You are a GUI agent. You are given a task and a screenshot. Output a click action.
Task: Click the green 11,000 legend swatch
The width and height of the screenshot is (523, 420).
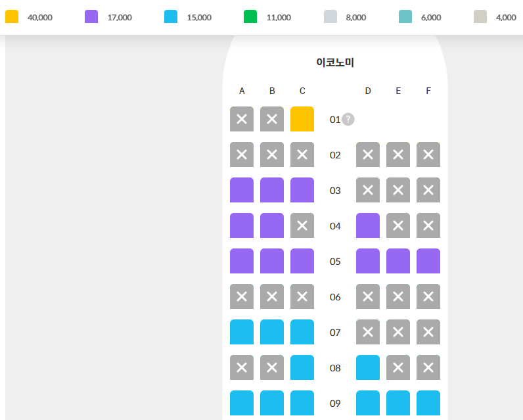250,17
